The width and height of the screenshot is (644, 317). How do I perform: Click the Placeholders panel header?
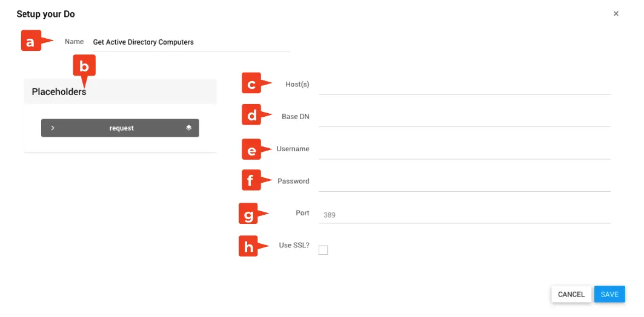click(x=120, y=92)
